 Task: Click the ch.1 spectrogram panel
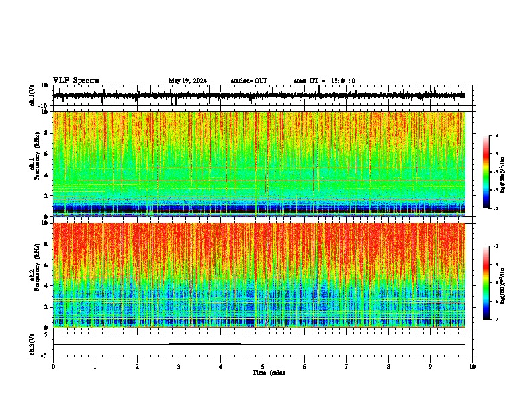pyautogui.click(x=259, y=164)
